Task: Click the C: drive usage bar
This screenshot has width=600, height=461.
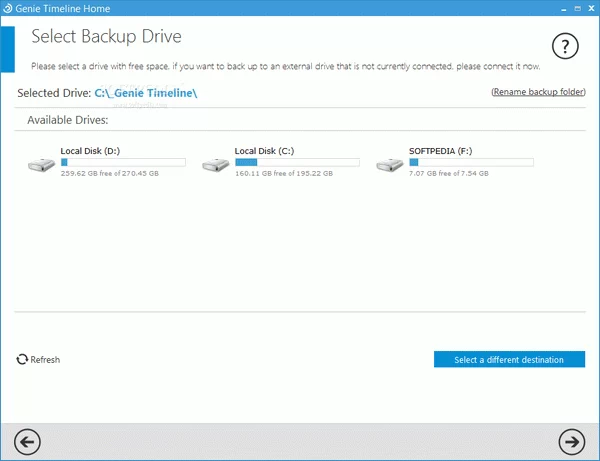Action: point(297,162)
